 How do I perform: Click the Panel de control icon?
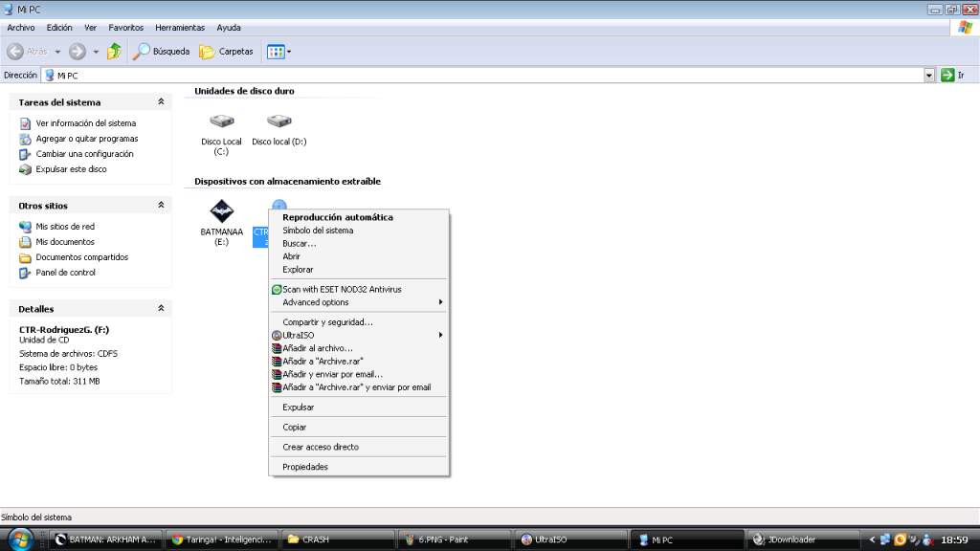click(x=25, y=273)
